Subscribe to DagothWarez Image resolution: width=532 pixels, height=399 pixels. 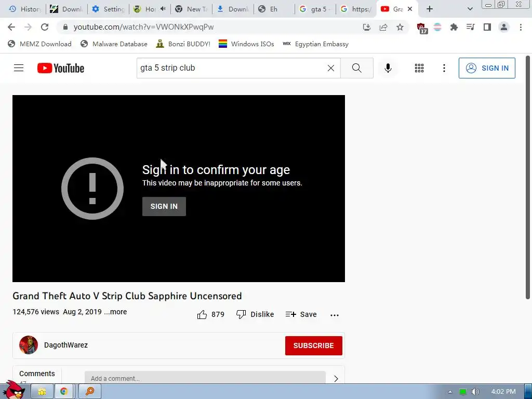pyautogui.click(x=313, y=345)
